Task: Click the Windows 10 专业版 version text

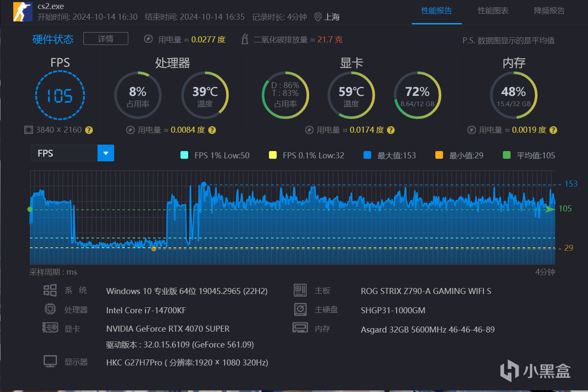Action: tap(187, 291)
